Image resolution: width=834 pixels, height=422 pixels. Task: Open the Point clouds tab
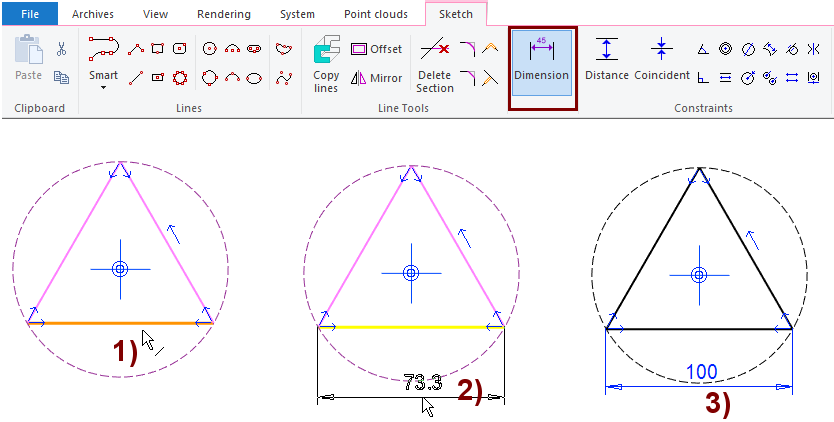(378, 14)
